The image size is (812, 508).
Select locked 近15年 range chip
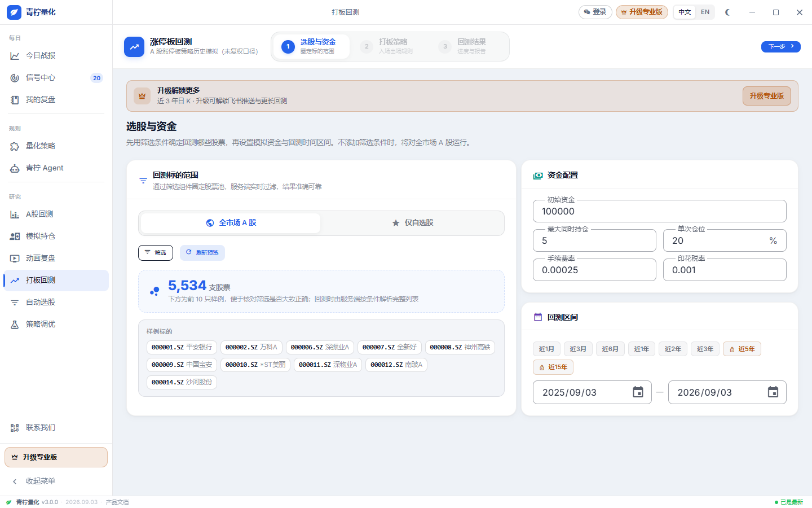pos(553,367)
